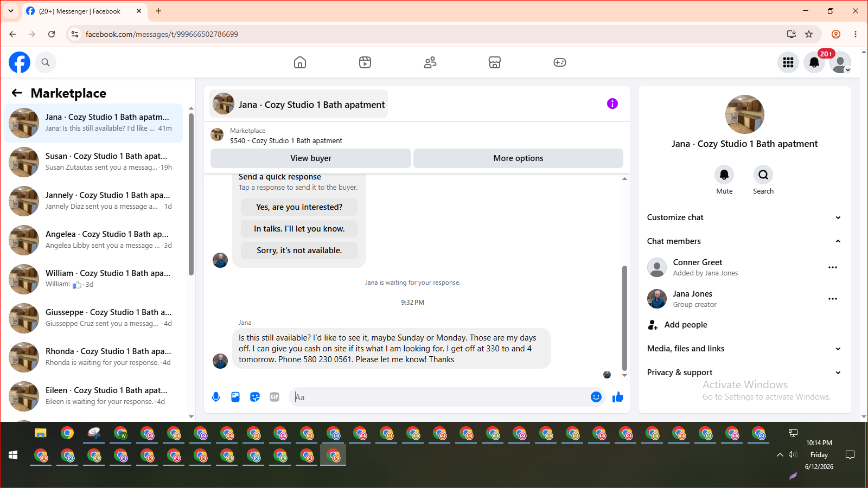Mute this conversation with the bell icon
This screenshot has height=488, width=868.
pos(724,175)
